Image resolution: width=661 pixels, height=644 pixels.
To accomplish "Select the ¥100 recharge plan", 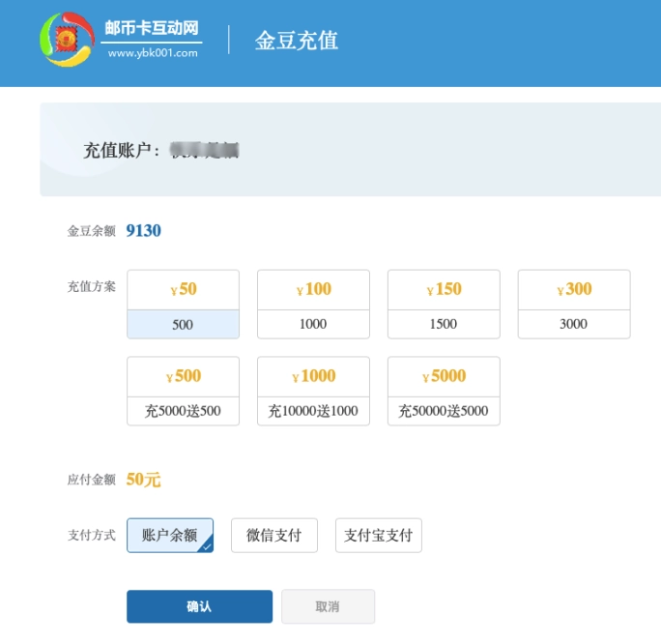I will [x=313, y=304].
